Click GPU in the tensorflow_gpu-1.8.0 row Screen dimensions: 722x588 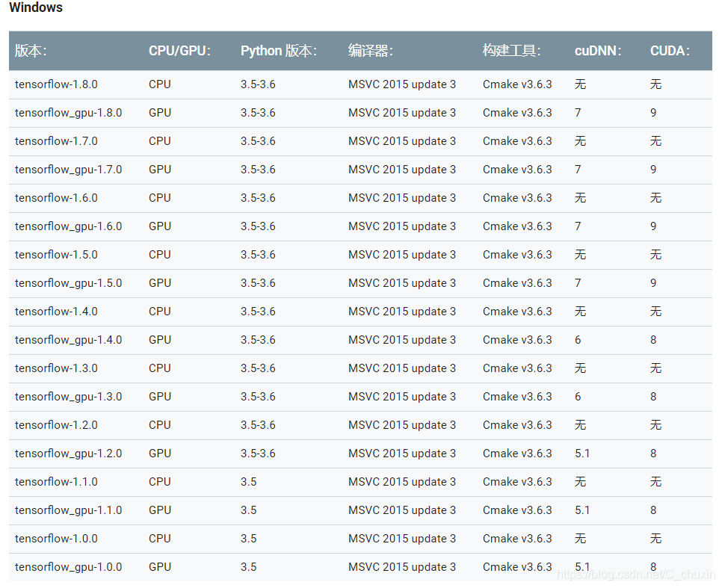click(160, 113)
